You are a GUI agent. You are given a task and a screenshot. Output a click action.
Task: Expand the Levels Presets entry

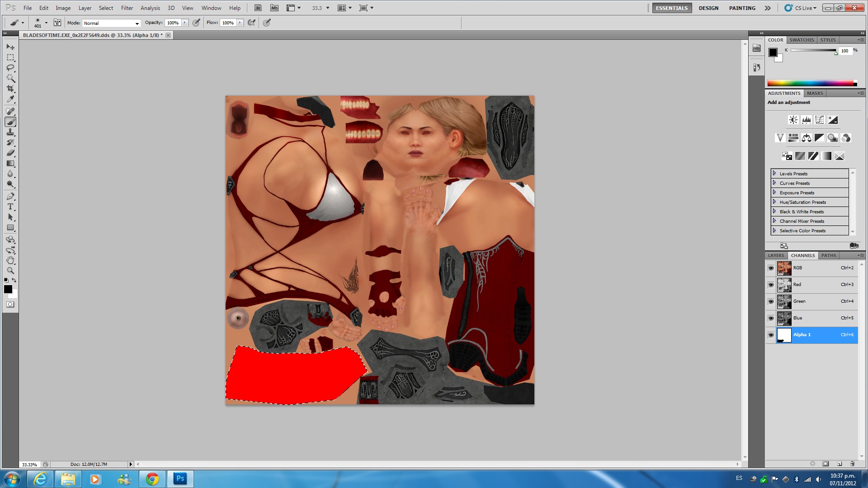[x=774, y=174]
